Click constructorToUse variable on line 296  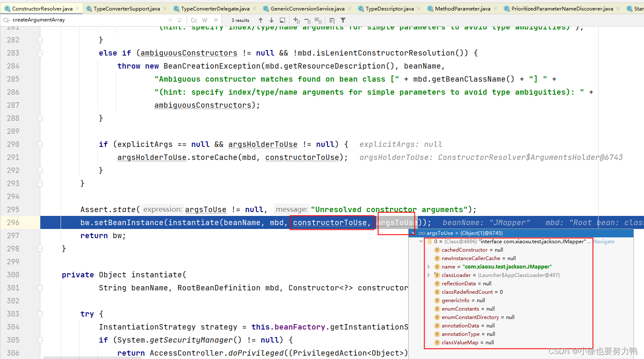(330, 223)
